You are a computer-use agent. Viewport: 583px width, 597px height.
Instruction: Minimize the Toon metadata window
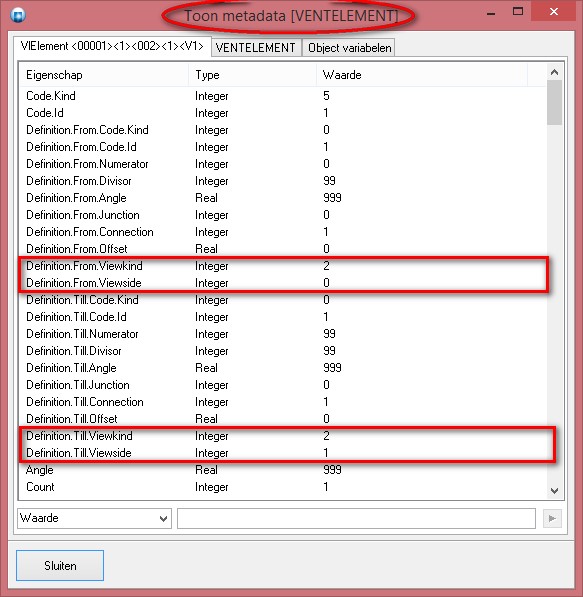[x=491, y=13]
